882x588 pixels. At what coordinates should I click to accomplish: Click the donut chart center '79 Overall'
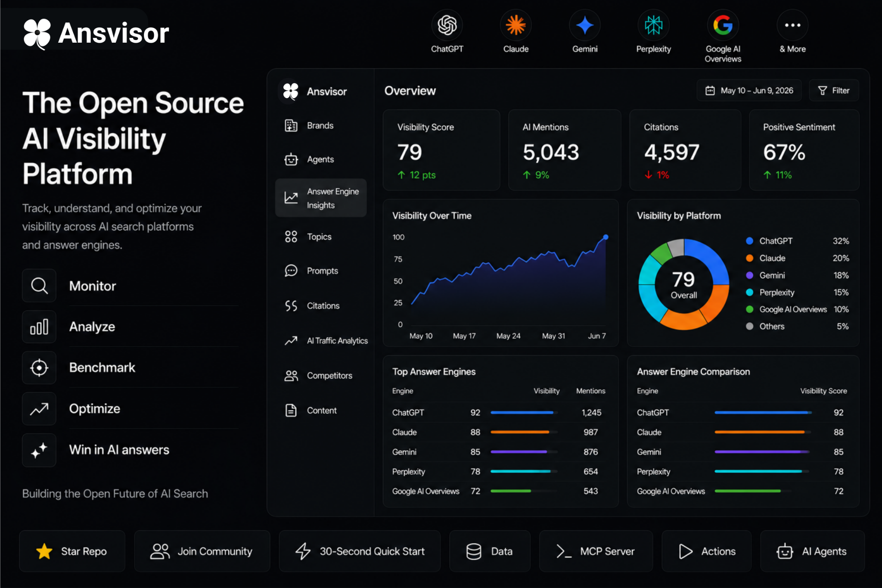(683, 284)
